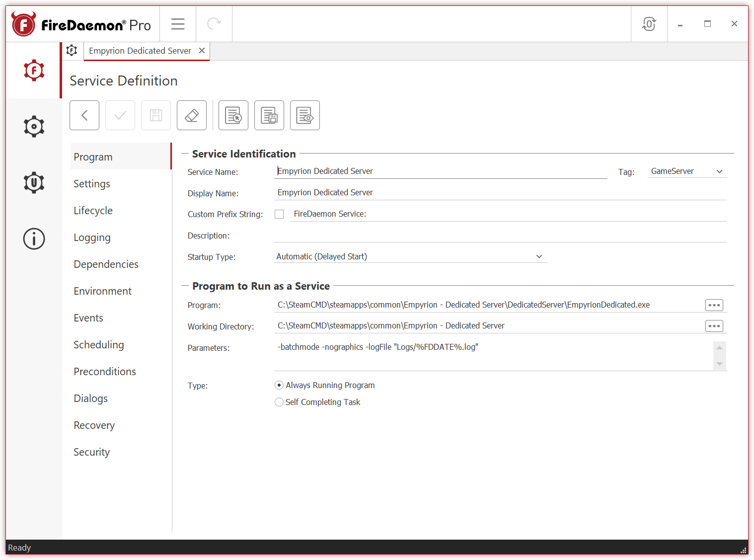Go back with the left arrow button
Image resolution: width=754 pixels, height=560 pixels.
coord(84,115)
